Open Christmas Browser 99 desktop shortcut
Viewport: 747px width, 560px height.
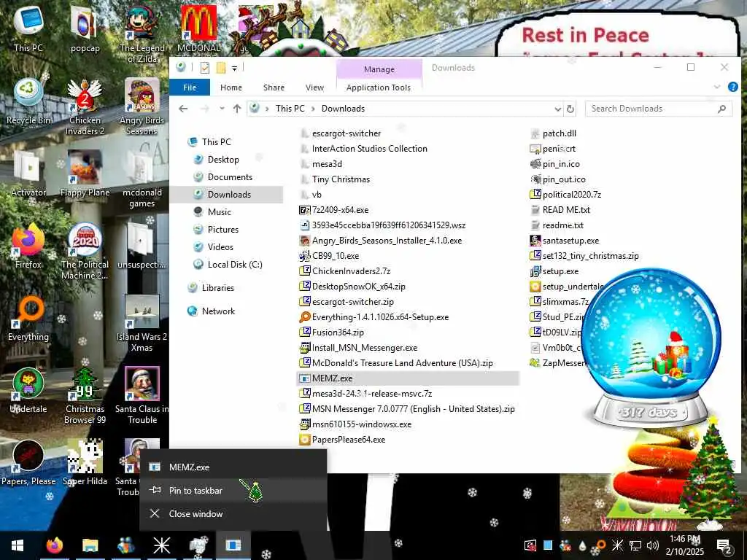tap(85, 396)
